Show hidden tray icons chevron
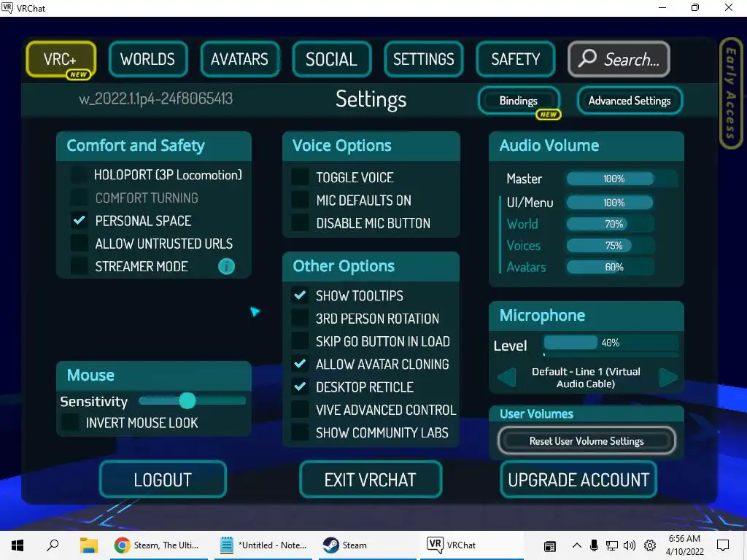Image resolution: width=747 pixels, height=560 pixels. tap(576, 545)
